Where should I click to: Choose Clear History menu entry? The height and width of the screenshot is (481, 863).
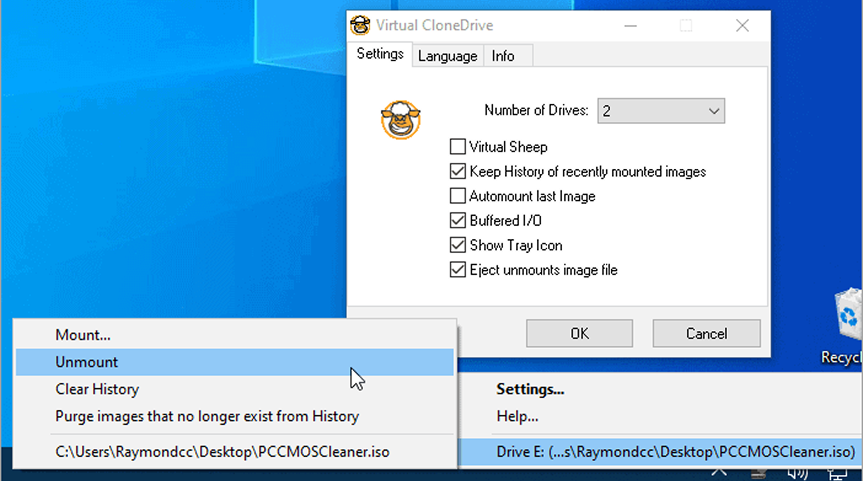234,389
